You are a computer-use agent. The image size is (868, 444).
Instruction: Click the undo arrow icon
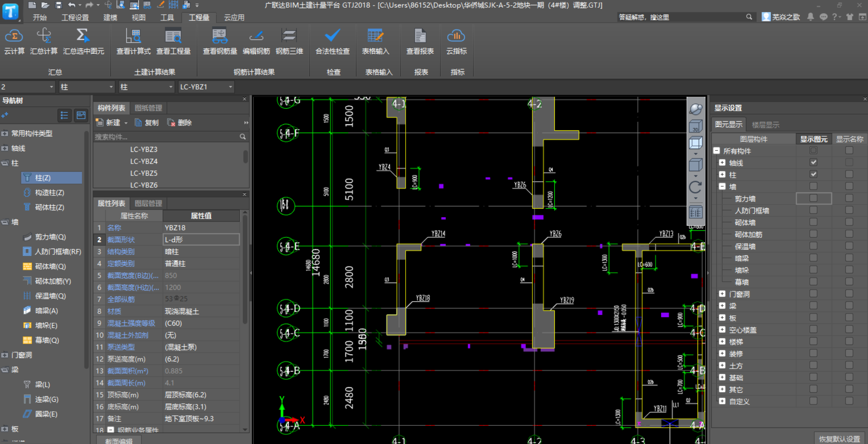72,5
